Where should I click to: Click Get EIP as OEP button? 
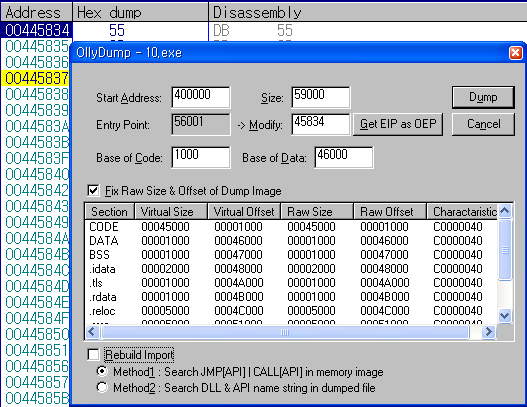(x=398, y=124)
